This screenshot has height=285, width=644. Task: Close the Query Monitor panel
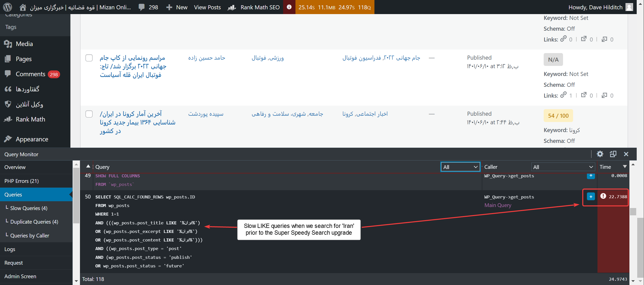click(626, 154)
